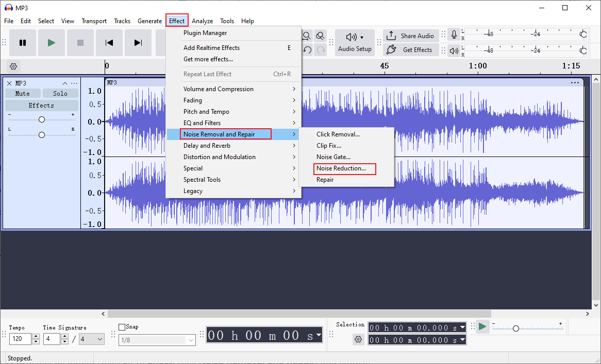Viewport: 601px width, 364px height.
Task: Set Tempo value in the input field
Action: click(x=20, y=339)
